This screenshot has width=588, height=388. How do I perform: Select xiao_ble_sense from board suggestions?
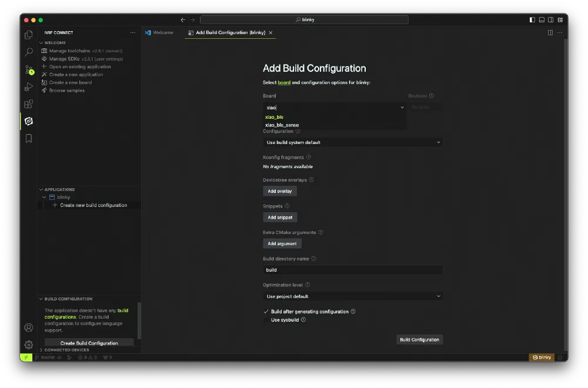(x=282, y=125)
